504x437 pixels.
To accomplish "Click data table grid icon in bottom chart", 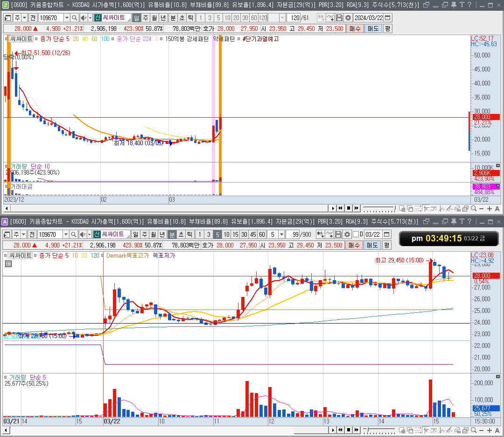I will point(8,264).
